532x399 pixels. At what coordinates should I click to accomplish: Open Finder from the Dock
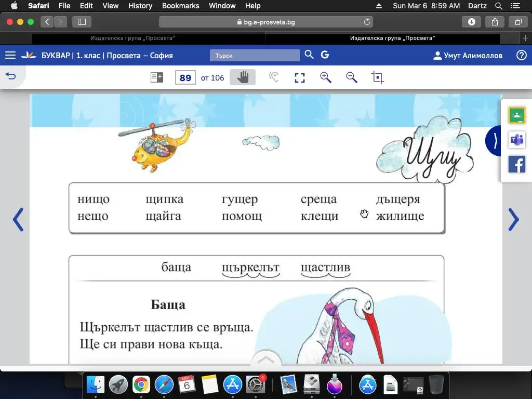96,385
